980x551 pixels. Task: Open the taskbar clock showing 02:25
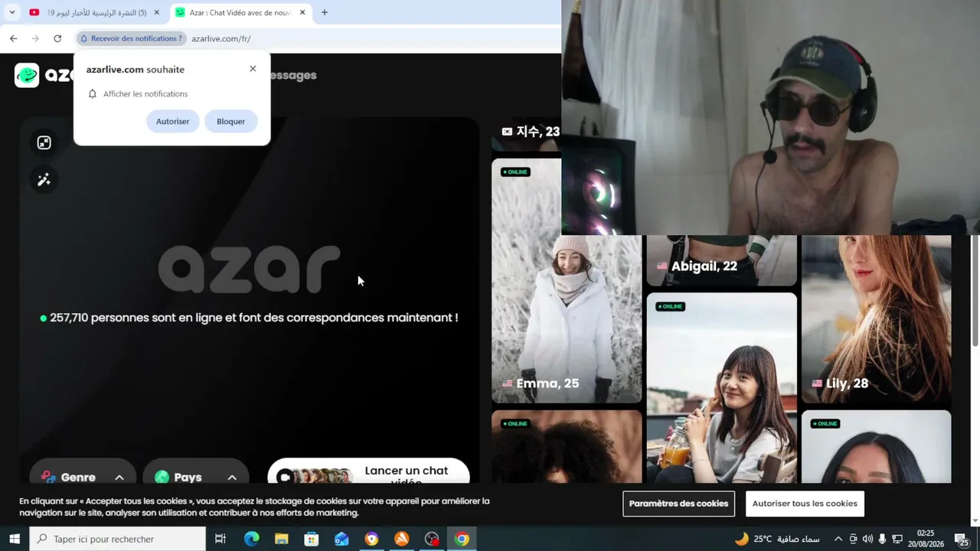925,539
